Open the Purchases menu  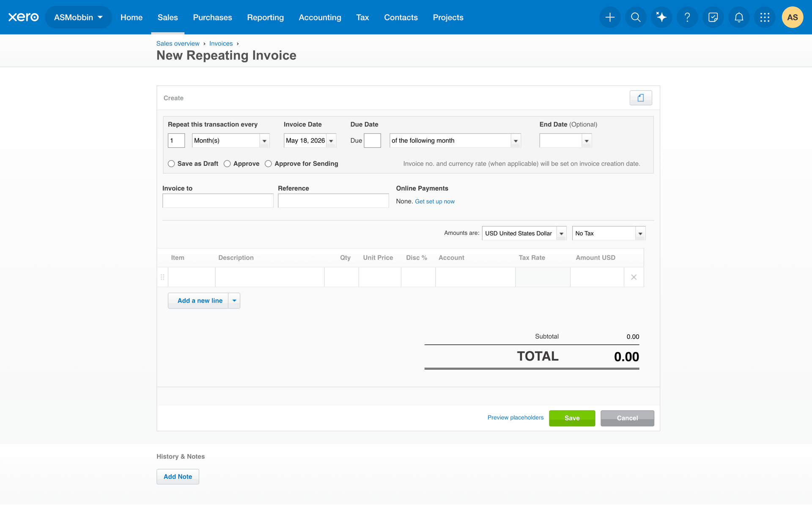coord(212,17)
